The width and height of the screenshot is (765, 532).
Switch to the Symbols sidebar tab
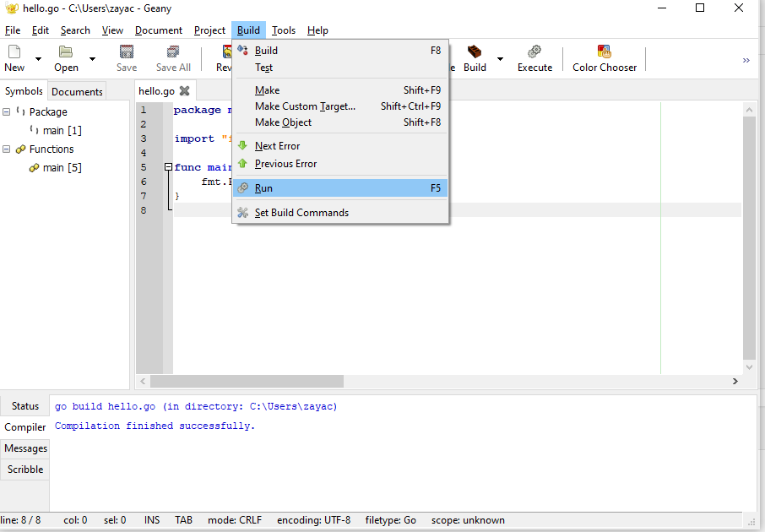[x=24, y=91]
